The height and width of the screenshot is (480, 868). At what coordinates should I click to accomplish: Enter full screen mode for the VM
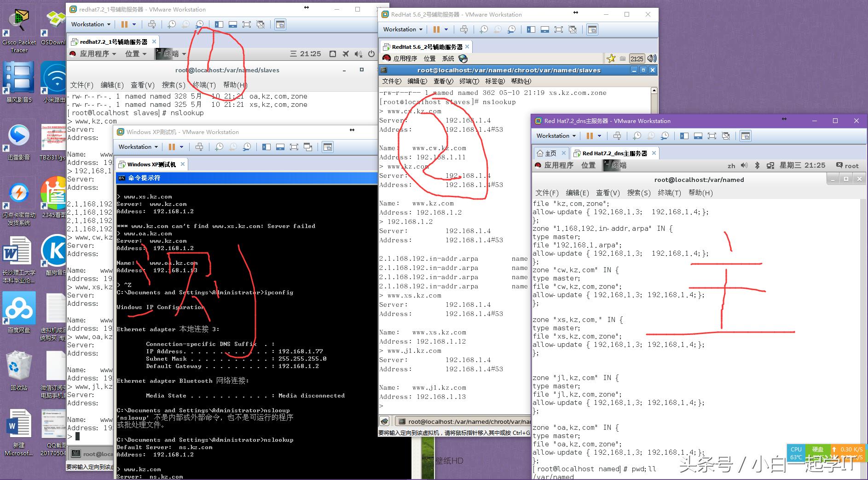(x=247, y=24)
